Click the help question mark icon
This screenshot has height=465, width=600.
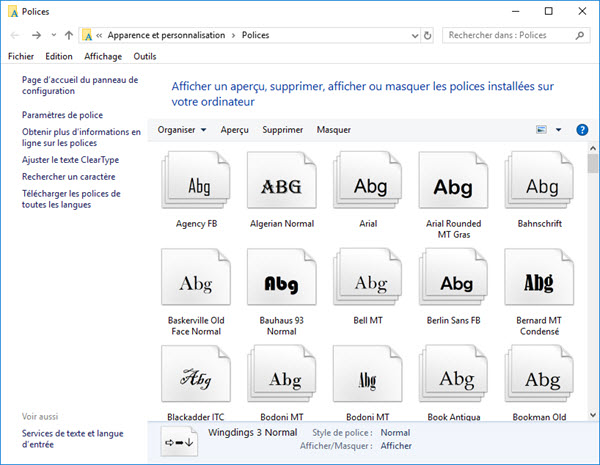pyautogui.click(x=582, y=130)
